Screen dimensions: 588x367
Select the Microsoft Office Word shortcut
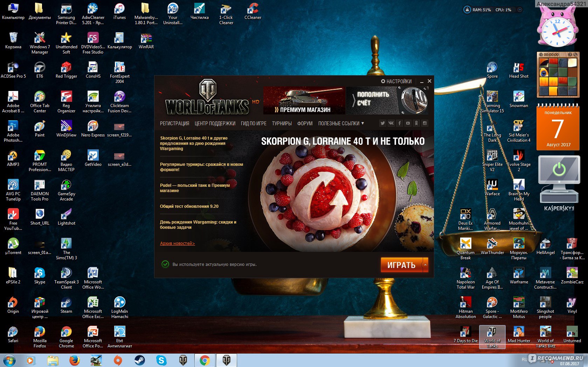point(93,278)
